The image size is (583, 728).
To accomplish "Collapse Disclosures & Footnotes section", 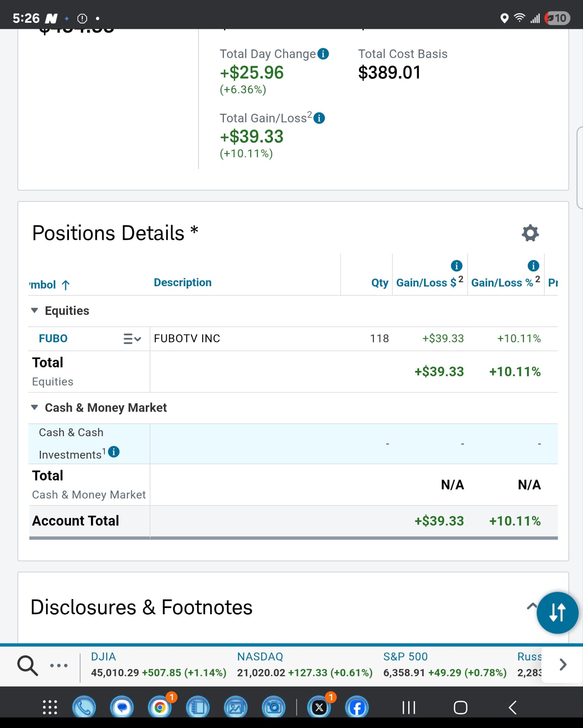I will click(x=532, y=606).
